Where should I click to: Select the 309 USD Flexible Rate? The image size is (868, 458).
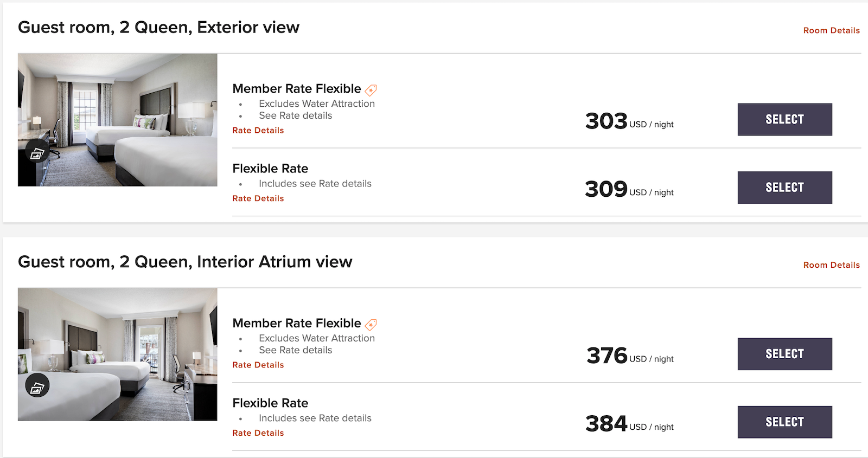[x=784, y=188]
